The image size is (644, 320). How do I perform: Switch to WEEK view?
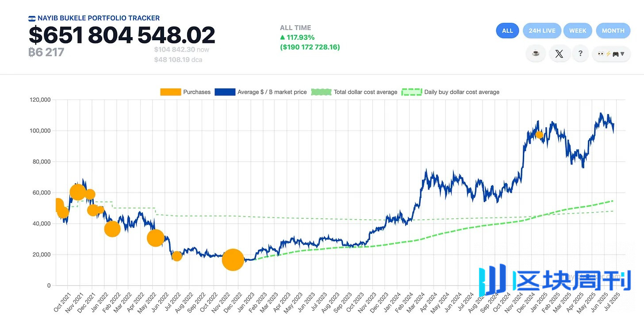coord(578,30)
